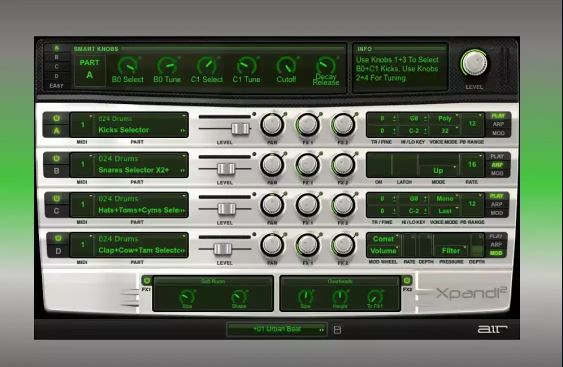563x367 pixels.
Task: Click the save preset disk icon
Action: 337,329
